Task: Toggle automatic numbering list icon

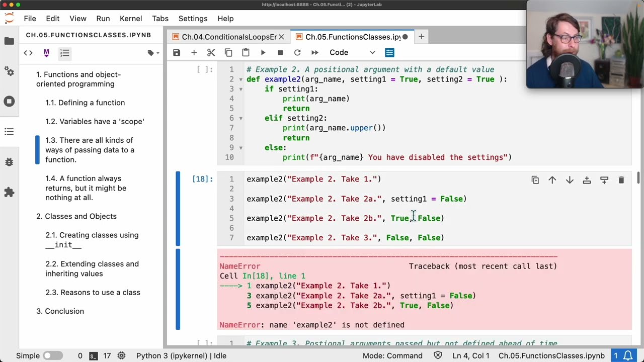Action: click(x=65, y=53)
